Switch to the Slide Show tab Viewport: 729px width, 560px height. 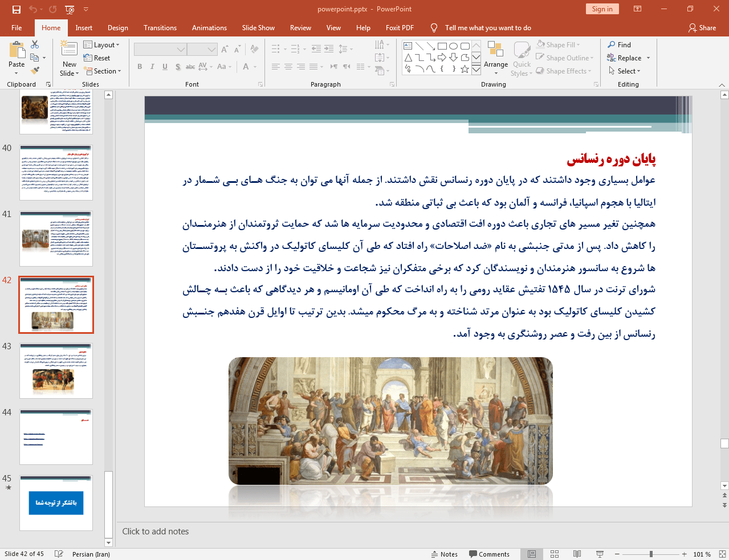pos(258,27)
